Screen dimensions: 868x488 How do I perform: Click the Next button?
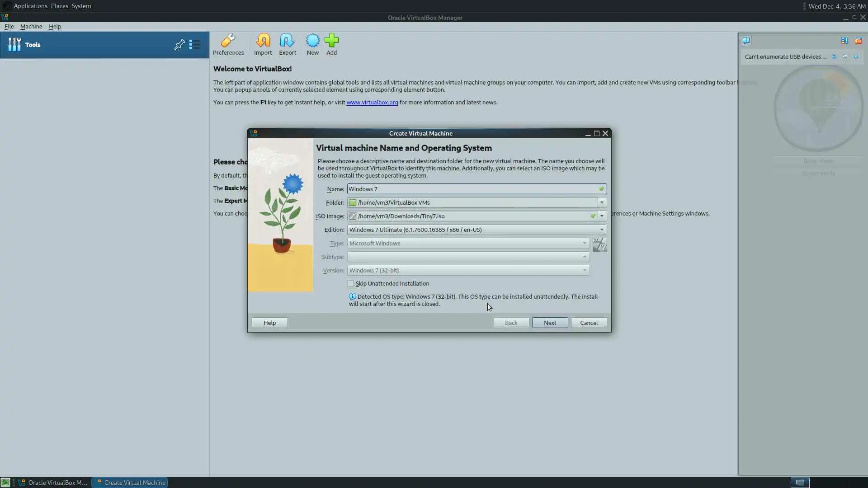[x=550, y=323]
